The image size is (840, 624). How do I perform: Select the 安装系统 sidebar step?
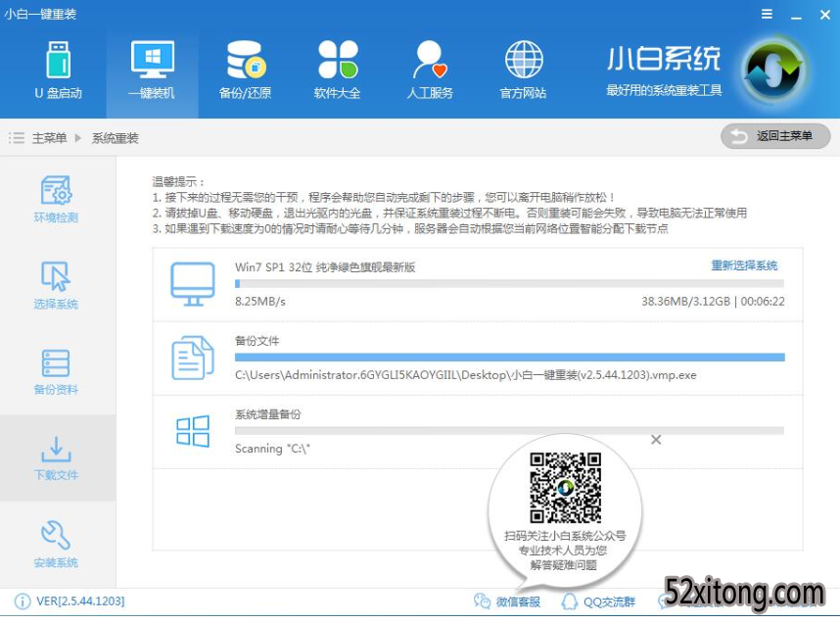point(56,544)
